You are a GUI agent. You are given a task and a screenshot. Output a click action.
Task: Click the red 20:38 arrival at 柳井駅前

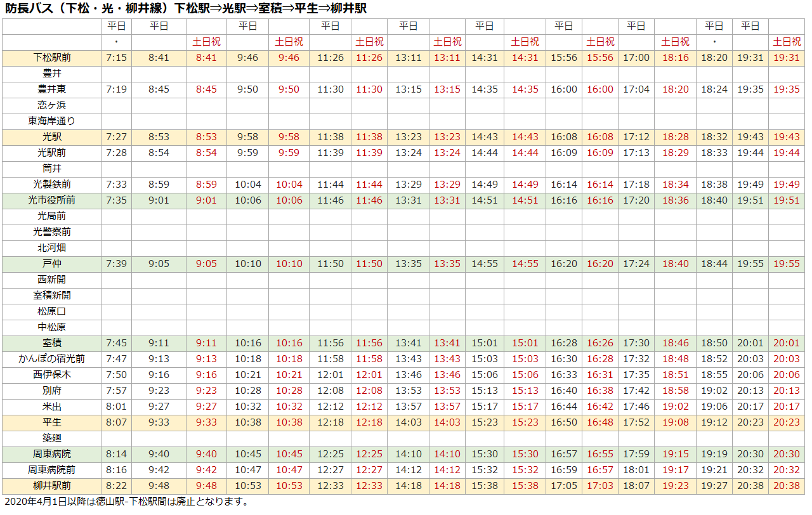coord(787,486)
